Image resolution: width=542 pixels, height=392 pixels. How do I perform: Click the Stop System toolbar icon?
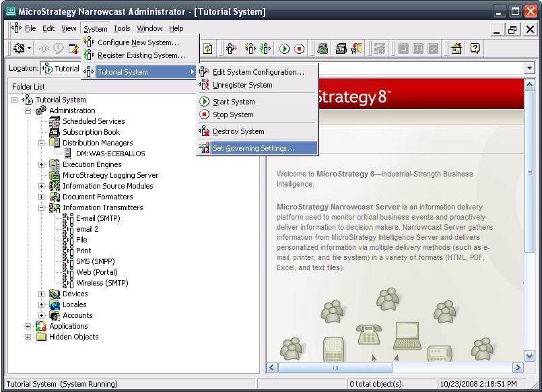[x=300, y=48]
